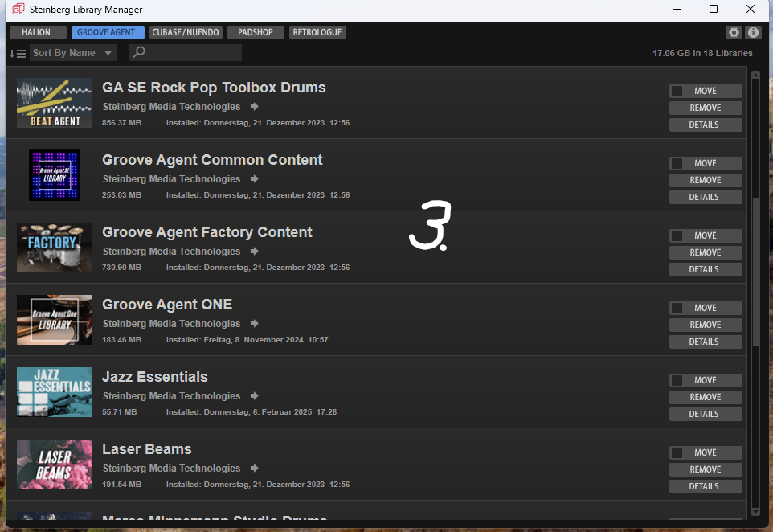Maximize the Library Manager window
The width and height of the screenshot is (773, 532).
coord(714,9)
